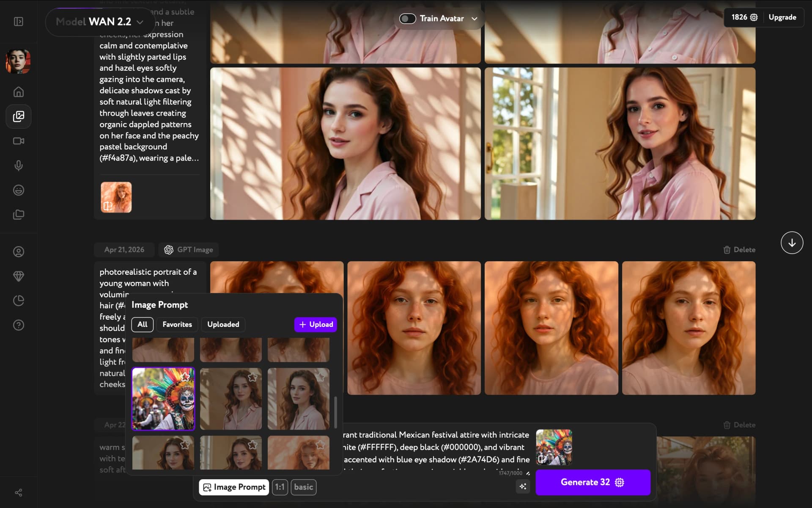This screenshot has width=812, height=508.
Task: Open the help question mark icon
Action: click(18, 325)
